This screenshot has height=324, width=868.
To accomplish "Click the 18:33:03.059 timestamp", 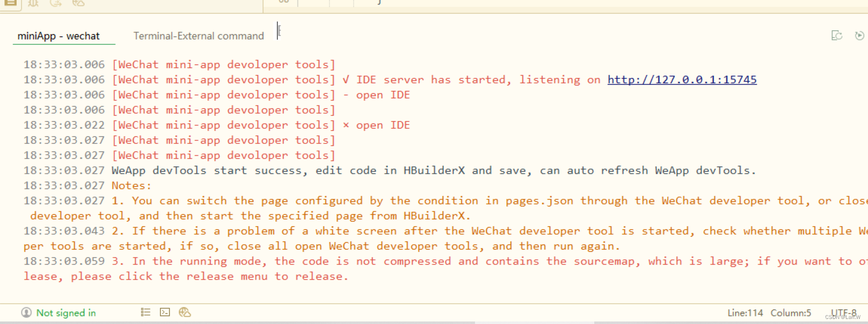I will click(x=64, y=261).
